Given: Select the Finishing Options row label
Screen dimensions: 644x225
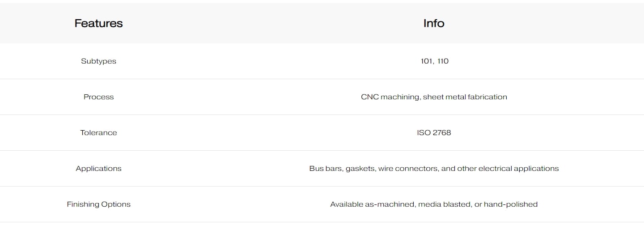Looking at the screenshot, I should coord(98,204).
